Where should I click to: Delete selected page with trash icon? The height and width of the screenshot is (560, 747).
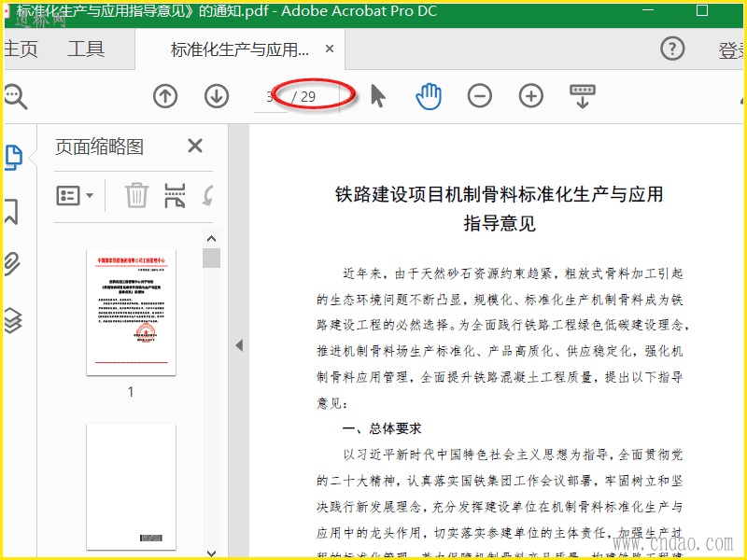click(x=136, y=195)
